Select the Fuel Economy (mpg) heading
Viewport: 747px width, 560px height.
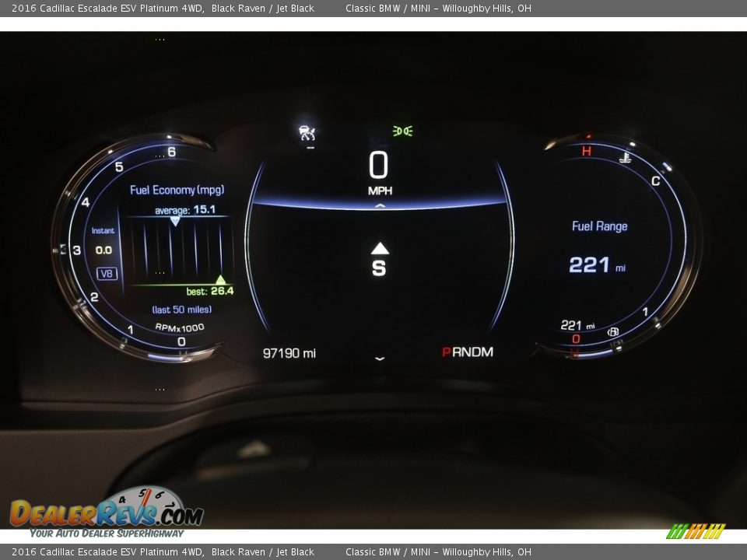[x=177, y=190]
